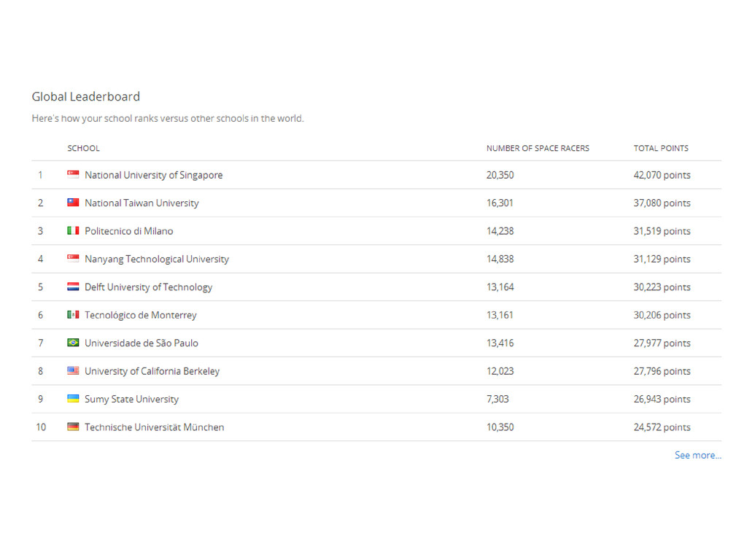The height and width of the screenshot is (560, 747).
Task: Click the Taiwan flag beside National Taiwan University
Action: point(73,203)
